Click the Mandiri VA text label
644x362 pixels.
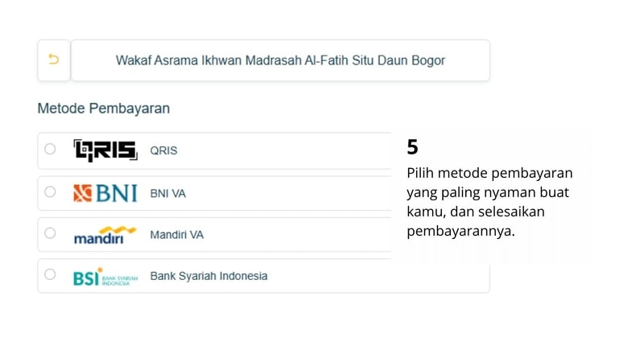click(176, 235)
